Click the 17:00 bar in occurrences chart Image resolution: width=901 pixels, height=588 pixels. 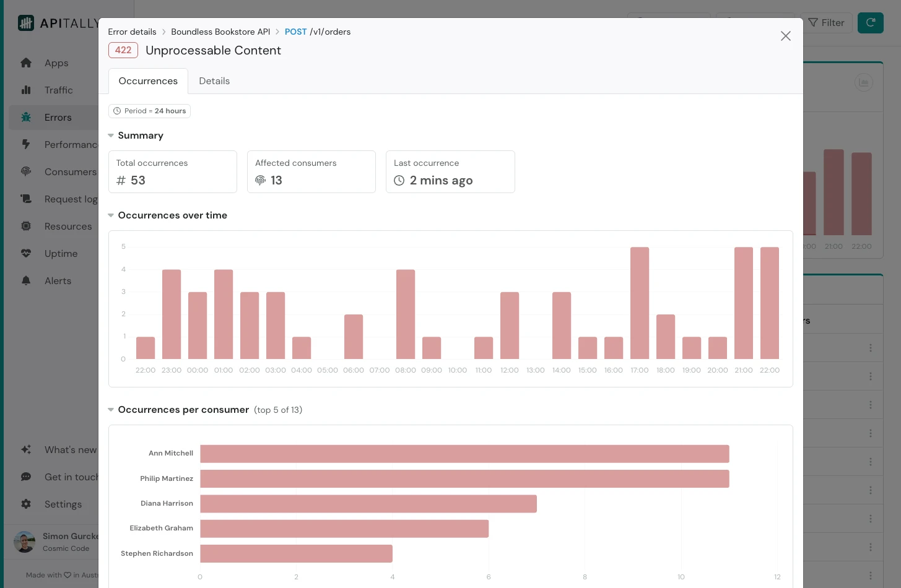(x=640, y=303)
